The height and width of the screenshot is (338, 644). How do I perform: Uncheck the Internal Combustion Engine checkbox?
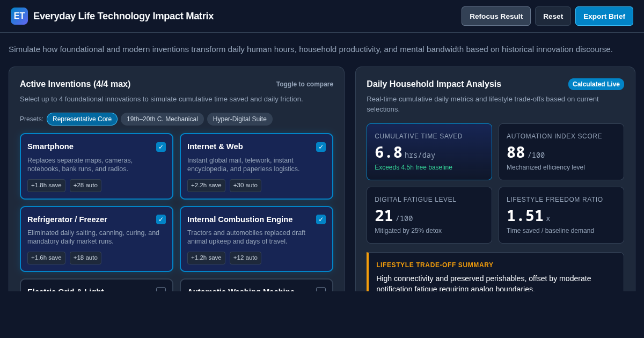point(321,219)
